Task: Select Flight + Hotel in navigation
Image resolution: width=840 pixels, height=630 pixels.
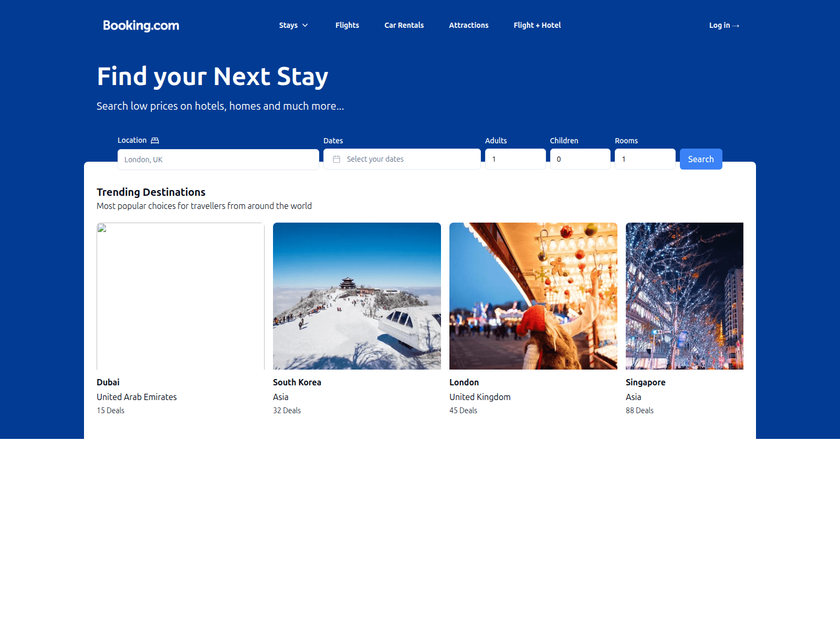Action: coord(537,25)
